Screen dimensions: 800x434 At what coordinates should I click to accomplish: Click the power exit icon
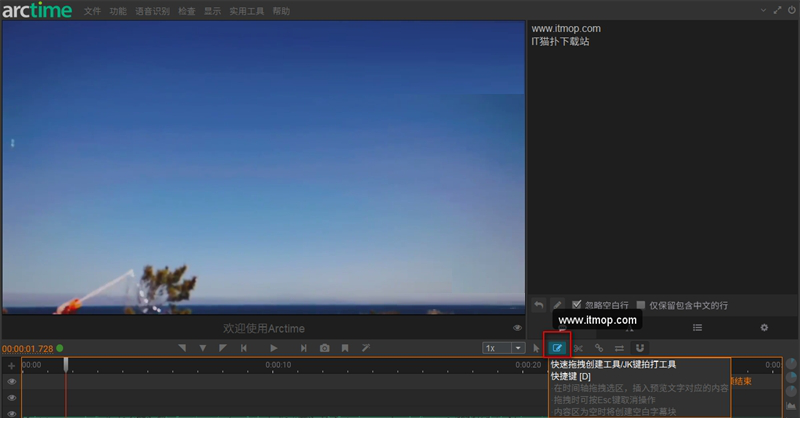pyautogui.click(x=791, y=10)
